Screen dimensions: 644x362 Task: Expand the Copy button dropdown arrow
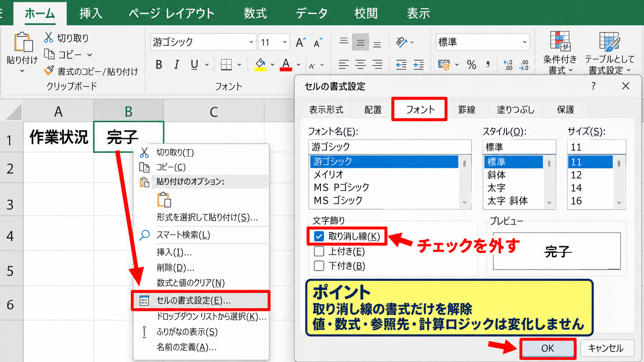coord(89,55)
